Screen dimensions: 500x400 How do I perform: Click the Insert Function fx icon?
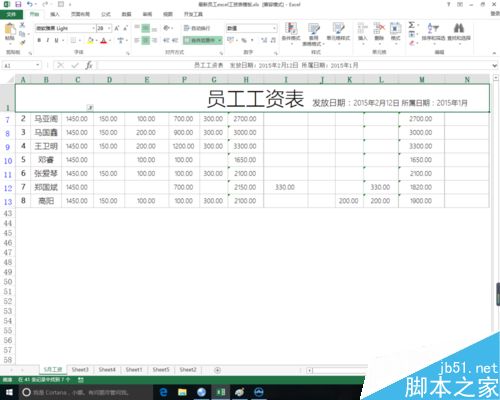[x=89, y=65]
